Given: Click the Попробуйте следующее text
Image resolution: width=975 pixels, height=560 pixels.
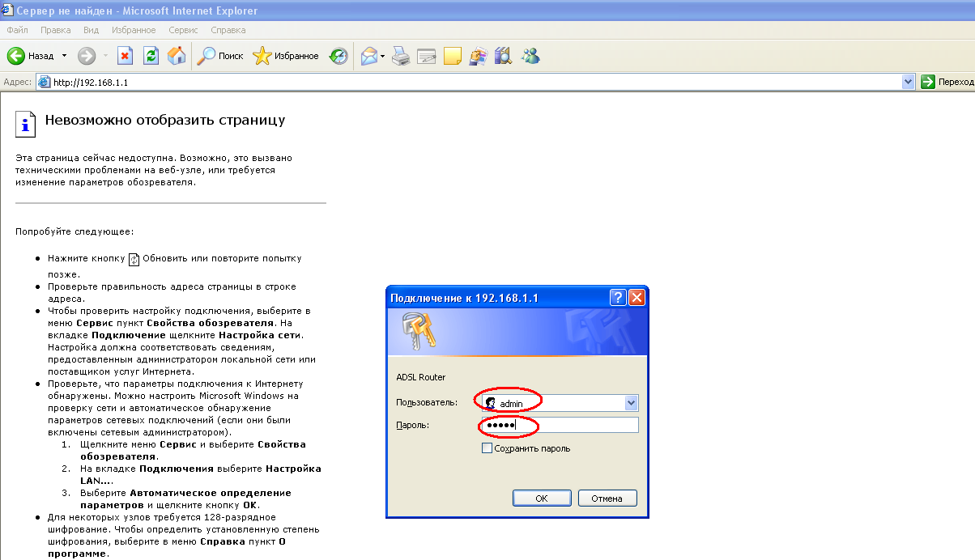Looking at the screenshot, I should [75, 231].
